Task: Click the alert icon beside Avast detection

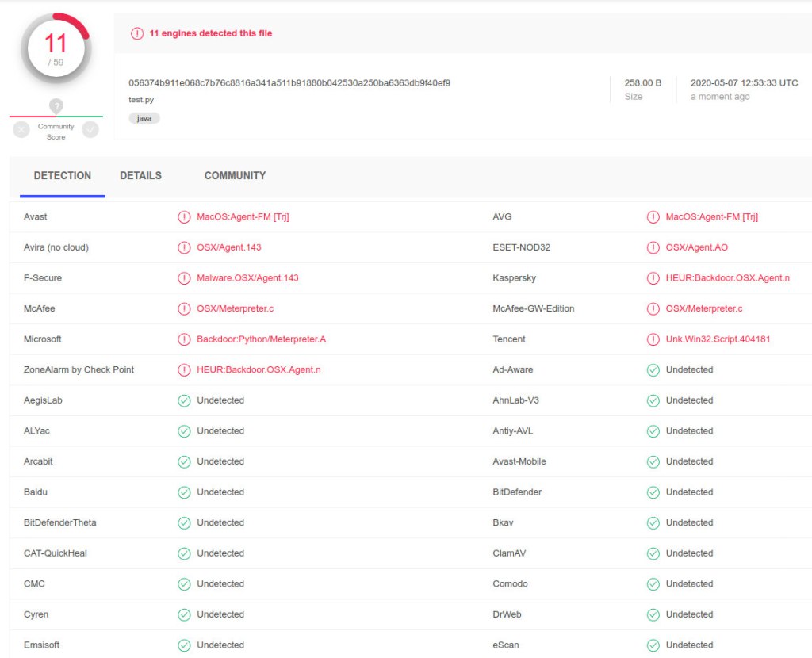Action: pos(184,217)
